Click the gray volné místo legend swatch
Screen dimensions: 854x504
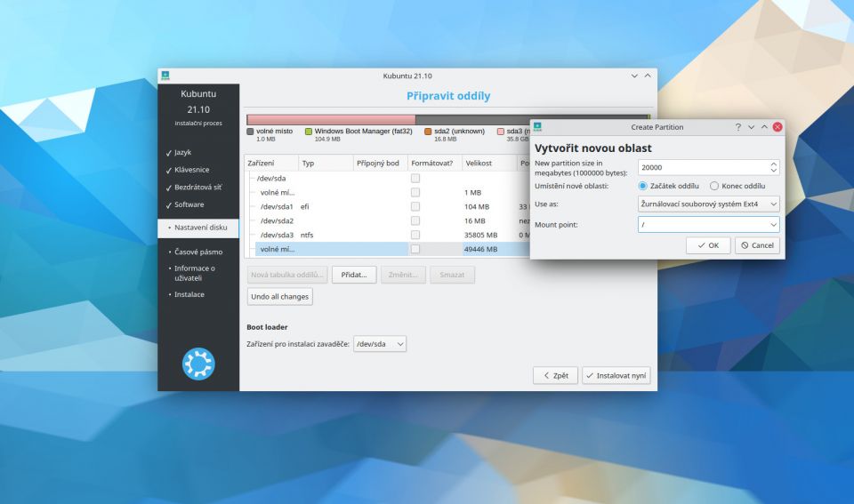coord(250,132)
